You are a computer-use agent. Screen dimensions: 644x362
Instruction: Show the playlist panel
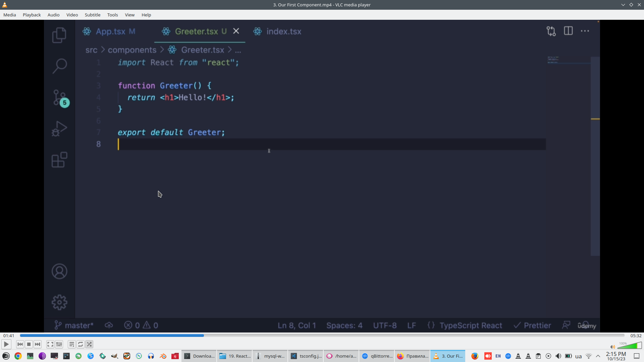[x=71, y=344]
